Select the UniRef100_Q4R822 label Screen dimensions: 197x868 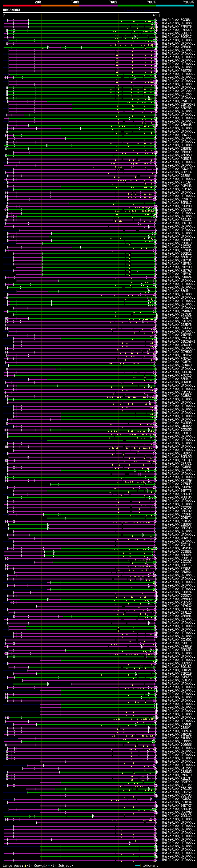tap(177, 426)
